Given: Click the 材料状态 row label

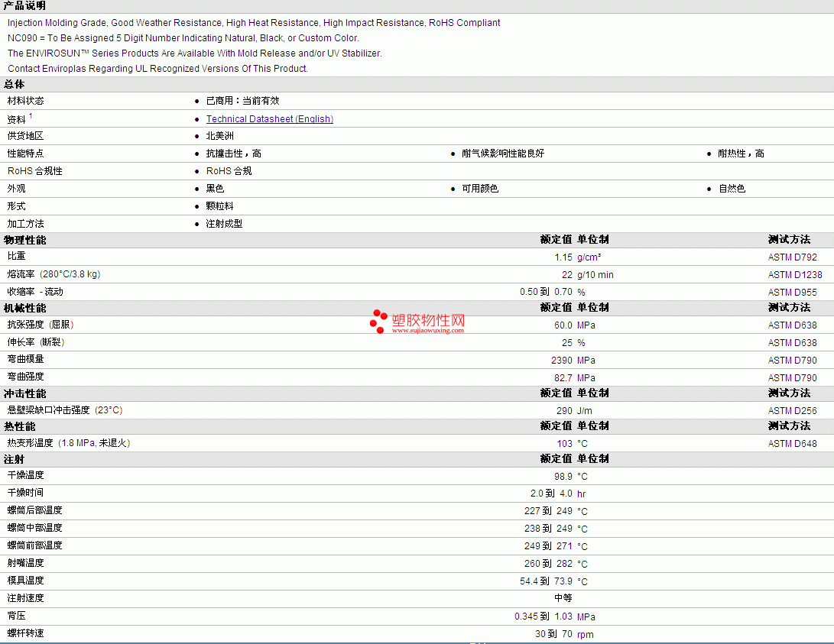Looking at the screenshot, I should tap(25, 101).
